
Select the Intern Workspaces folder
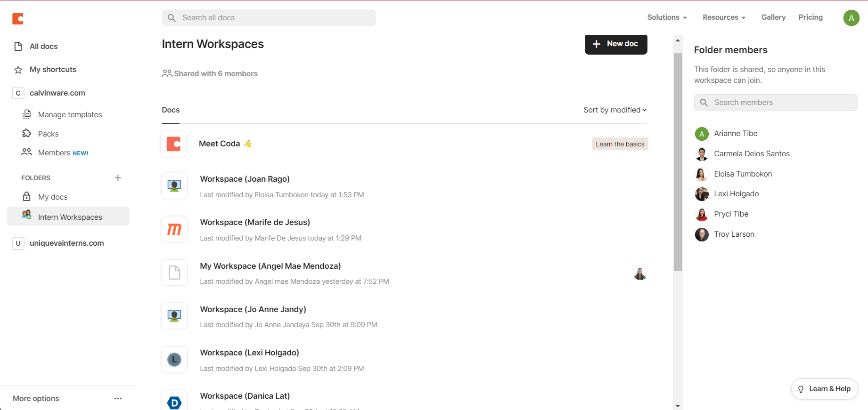(x=70, y=217)
